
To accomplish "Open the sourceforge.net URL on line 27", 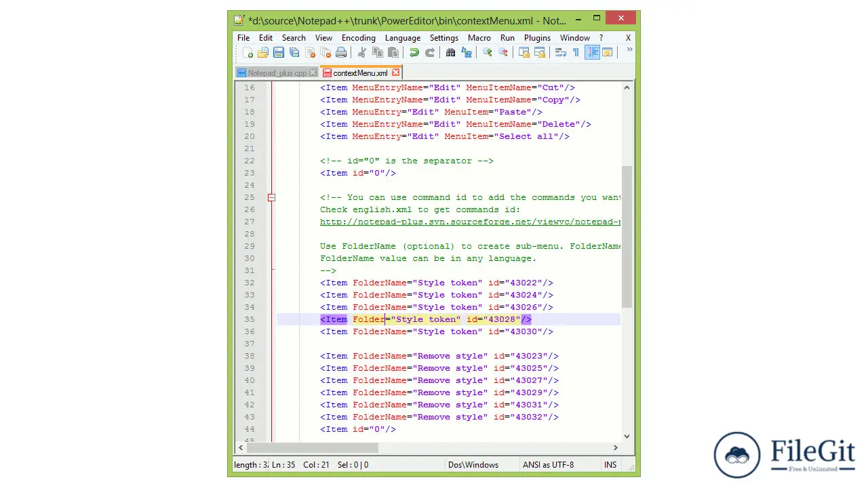I will (470, 222).
